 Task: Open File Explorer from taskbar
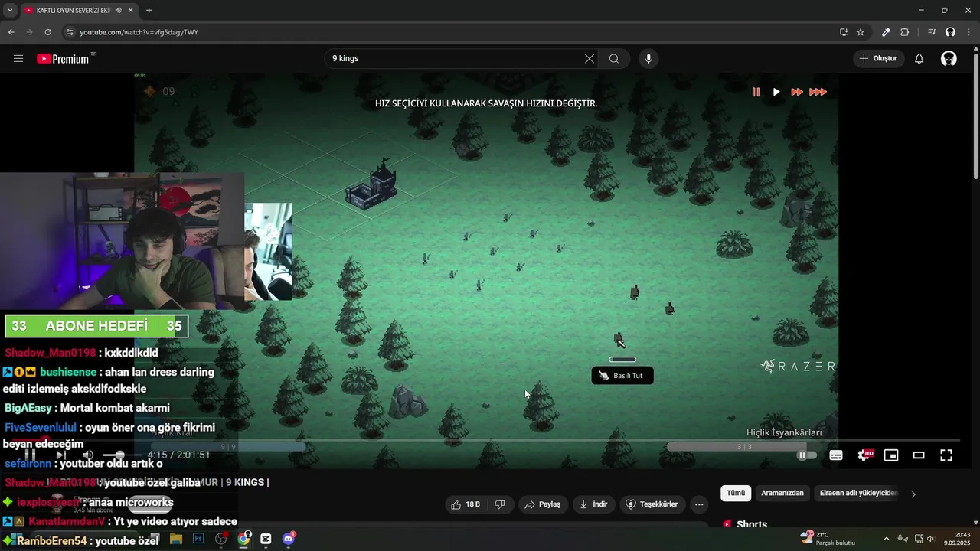tap(176, 539)
